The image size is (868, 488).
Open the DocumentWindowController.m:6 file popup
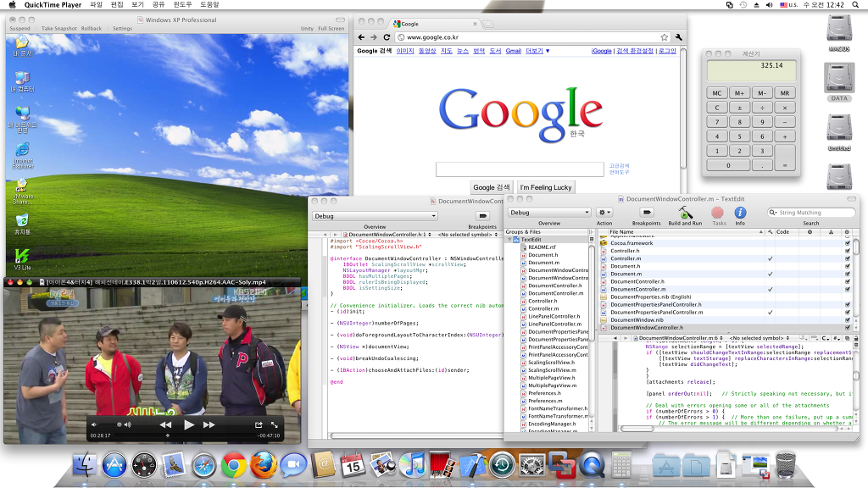click(x=679, y=337)
